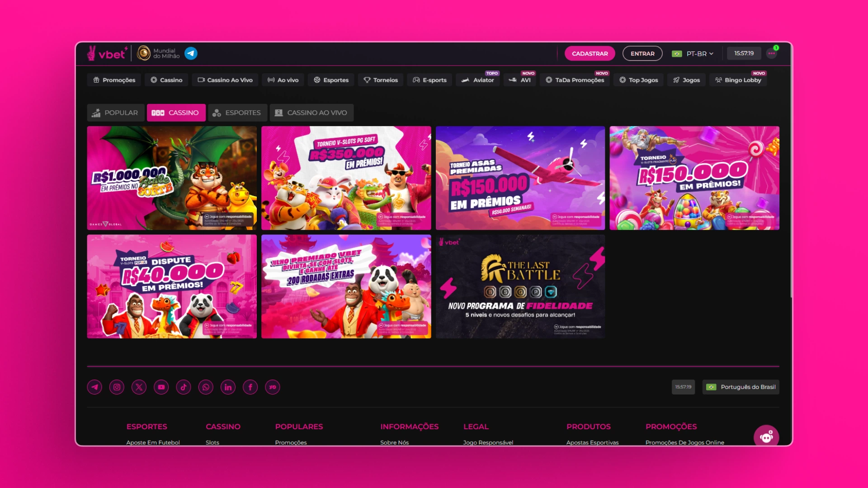Open the Telegram channel icon in header
Image resolution: width=868 pixels, height=488 pixels.
point(191,53)
